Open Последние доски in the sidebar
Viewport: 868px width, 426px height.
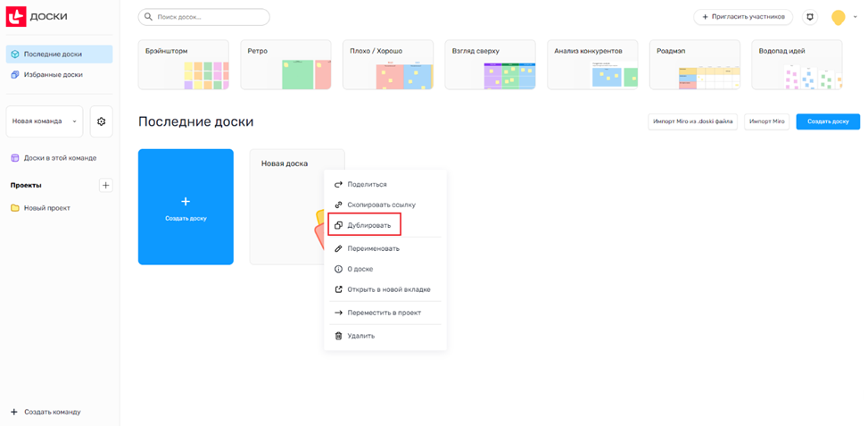[x=59, y=54]
